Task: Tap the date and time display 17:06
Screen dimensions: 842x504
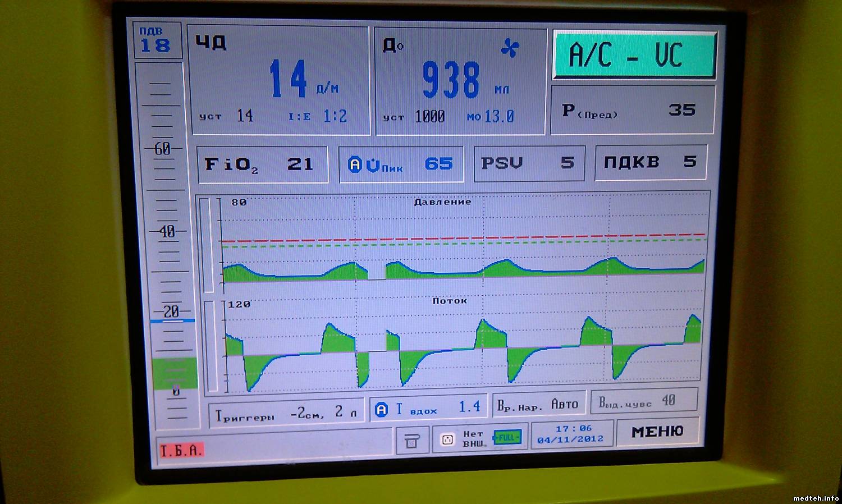Action: tap(570, 434)
